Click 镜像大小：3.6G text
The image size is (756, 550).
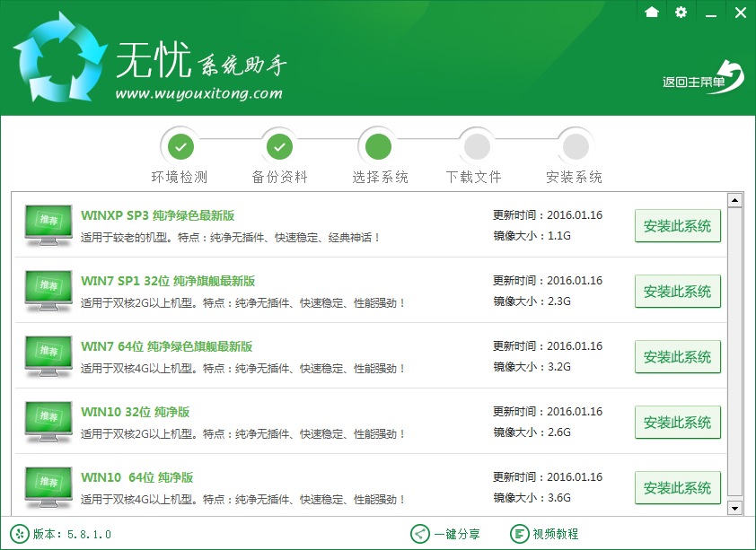[x=532, y=497]
